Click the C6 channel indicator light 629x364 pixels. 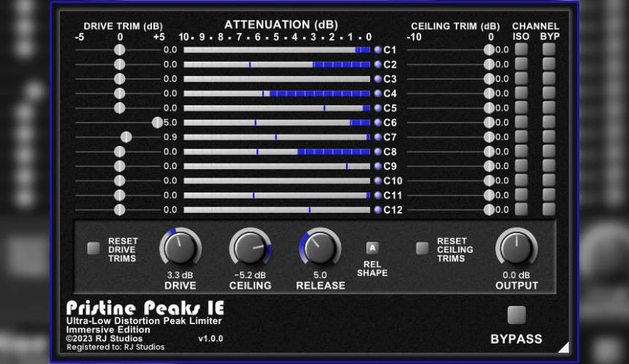click(378, 123)
